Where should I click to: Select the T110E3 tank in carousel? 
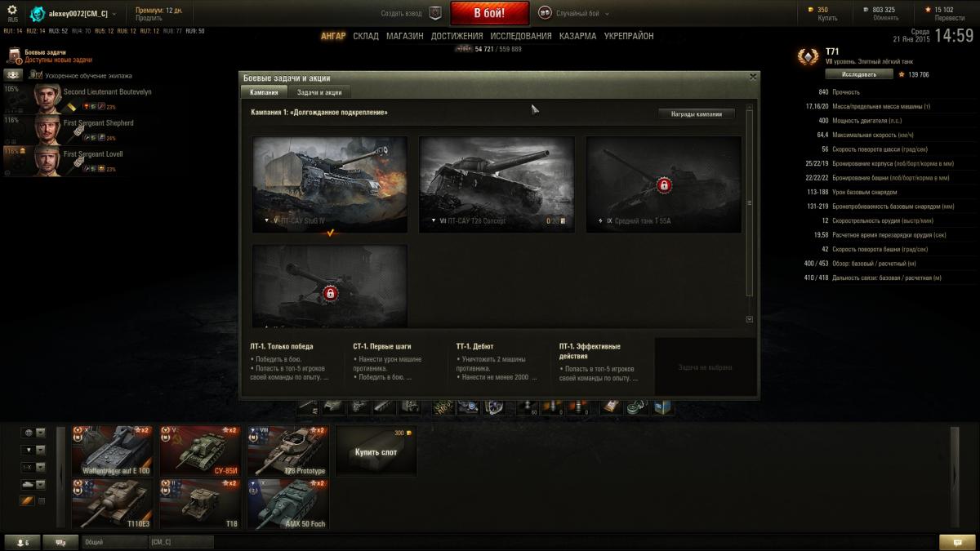tap(112, 504)
